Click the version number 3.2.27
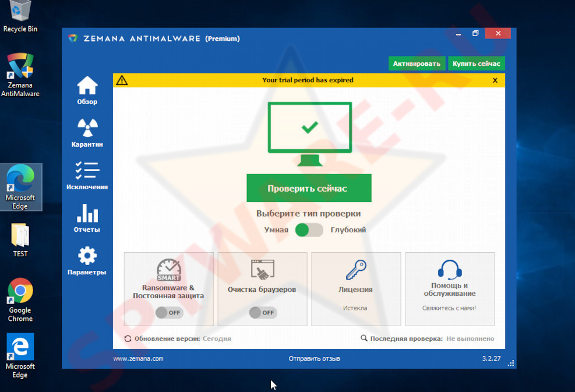575x392 pixels. pyautogui.click(x=491, y=359)
